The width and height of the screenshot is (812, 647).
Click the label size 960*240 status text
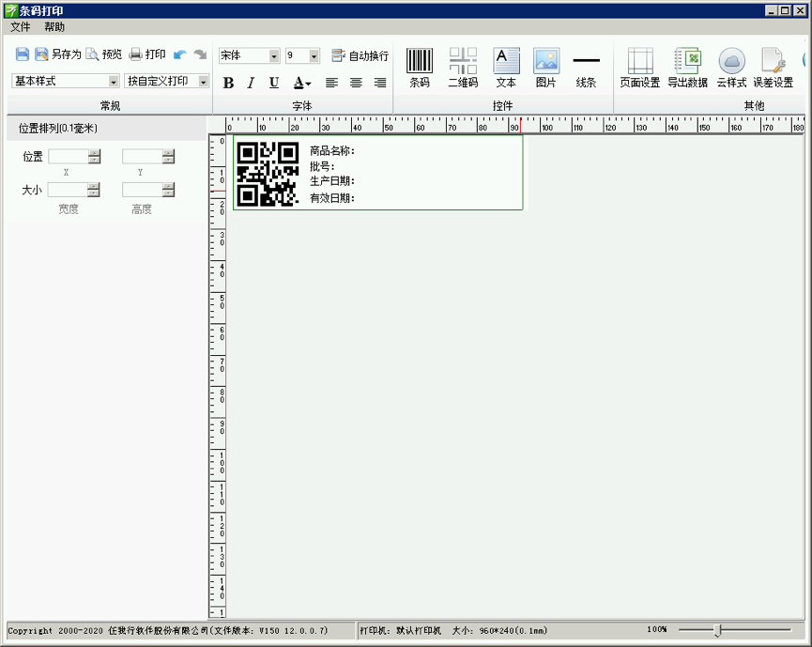[x=499, y=630]
